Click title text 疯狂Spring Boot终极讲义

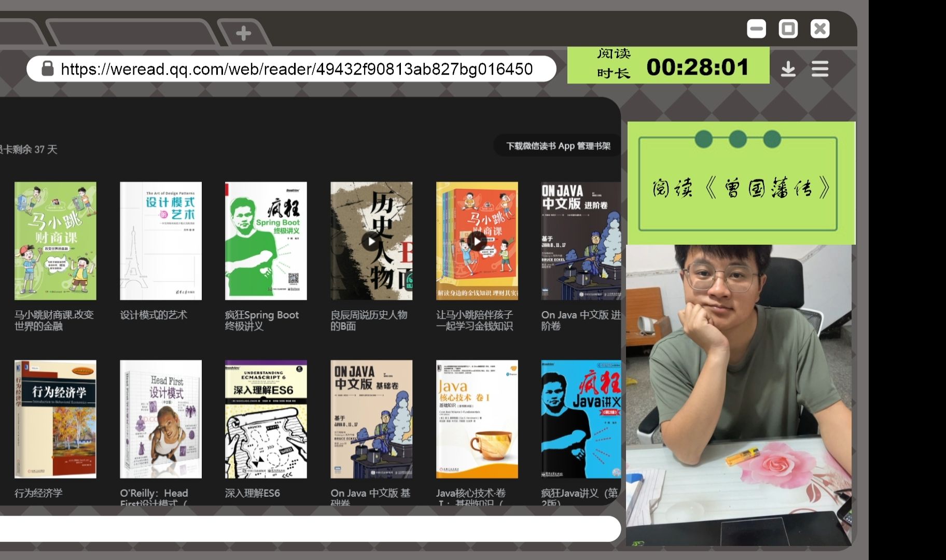262,320
